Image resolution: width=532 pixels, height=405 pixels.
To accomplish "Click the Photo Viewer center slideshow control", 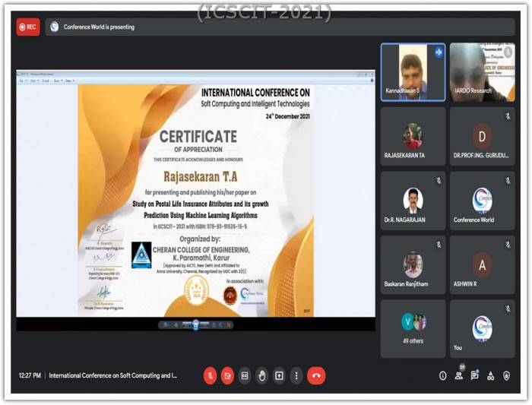I will point(195,324).
